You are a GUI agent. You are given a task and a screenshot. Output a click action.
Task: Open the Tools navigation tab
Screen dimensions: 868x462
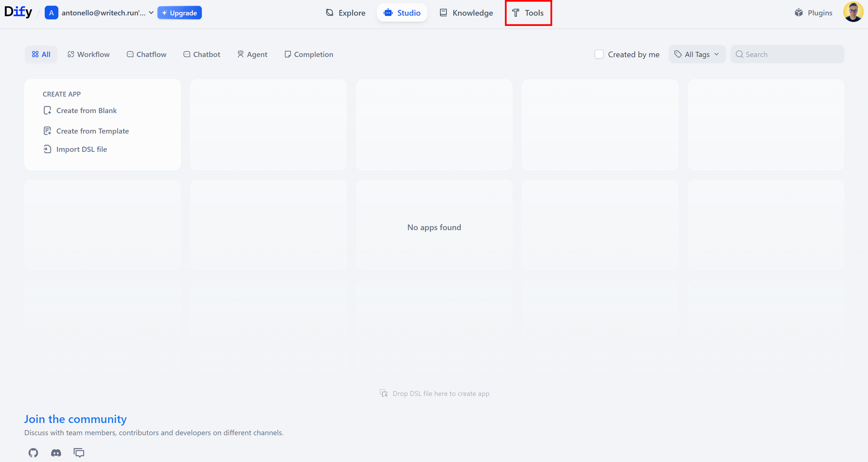[x=528, y=13]
